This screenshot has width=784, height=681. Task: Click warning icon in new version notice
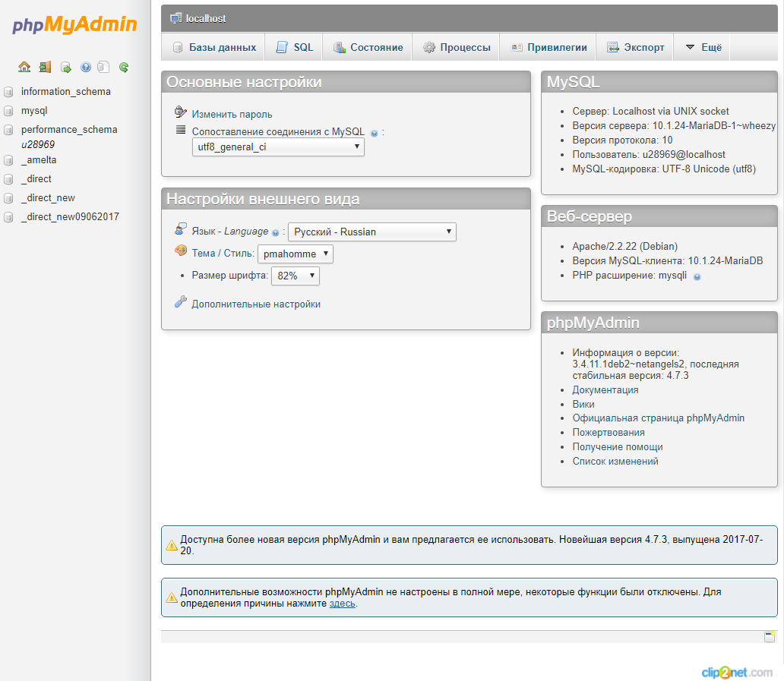pos(172,545)
